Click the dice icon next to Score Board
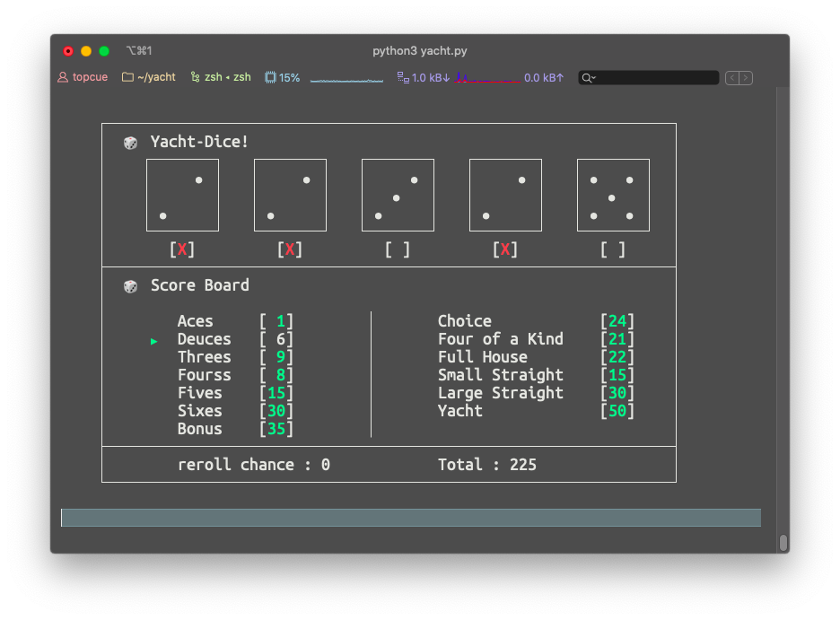The image size is (840, 620). [x=130, y=286]
